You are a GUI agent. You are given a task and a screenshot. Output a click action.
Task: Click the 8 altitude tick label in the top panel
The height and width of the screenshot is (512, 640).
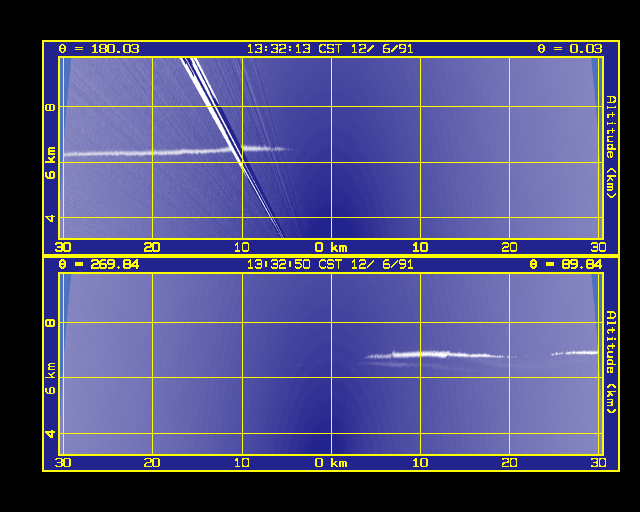click(50, 107)
